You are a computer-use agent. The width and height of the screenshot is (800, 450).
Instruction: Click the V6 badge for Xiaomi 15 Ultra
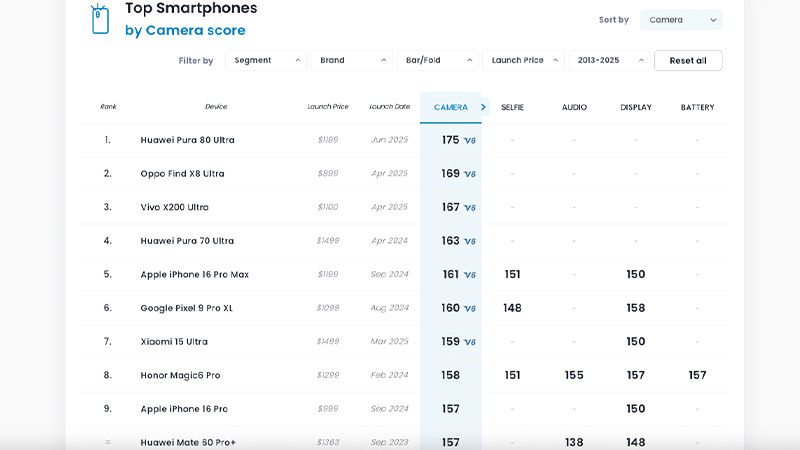pos(470,342)
